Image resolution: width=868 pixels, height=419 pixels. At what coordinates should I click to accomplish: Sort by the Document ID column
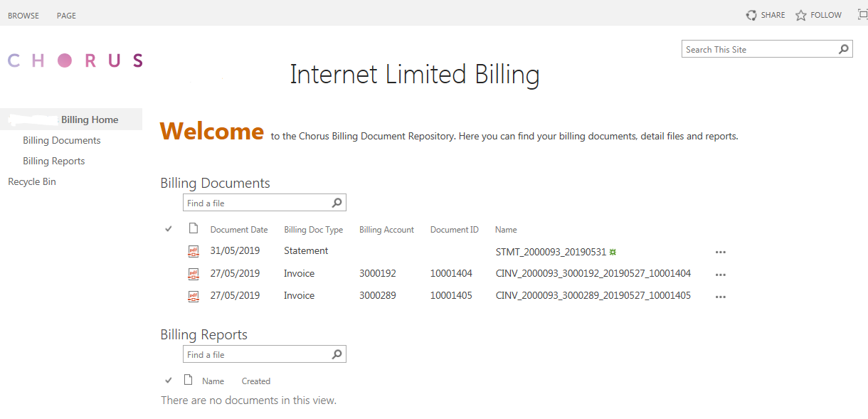point(455,230)
